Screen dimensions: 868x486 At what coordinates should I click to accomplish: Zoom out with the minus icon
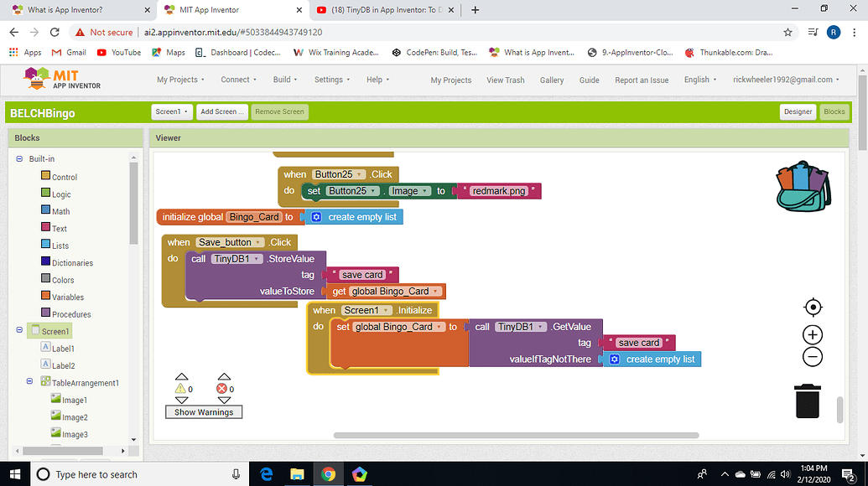(x=812, y=357)
